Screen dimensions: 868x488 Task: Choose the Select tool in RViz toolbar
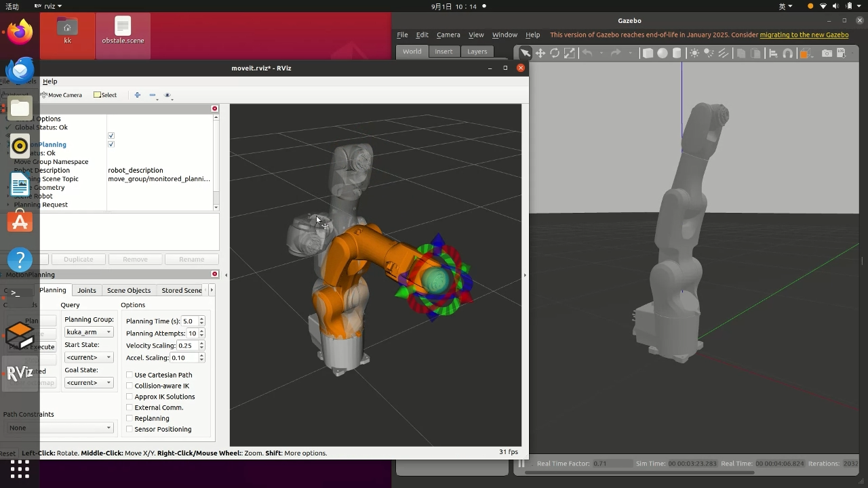(105, 95)
